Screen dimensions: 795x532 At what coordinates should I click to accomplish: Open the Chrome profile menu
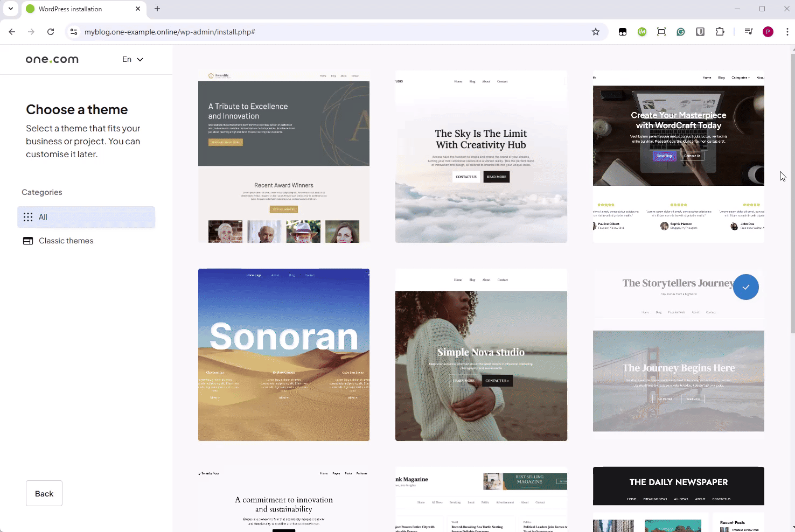point(768,32)
